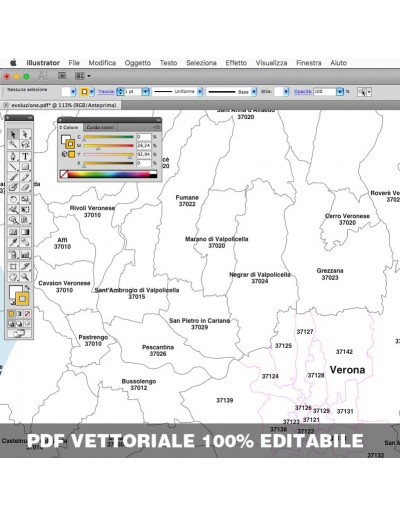This screenshot has width=400, height=517.
Task: Select the Blob Brush tool
Action: 13,187
